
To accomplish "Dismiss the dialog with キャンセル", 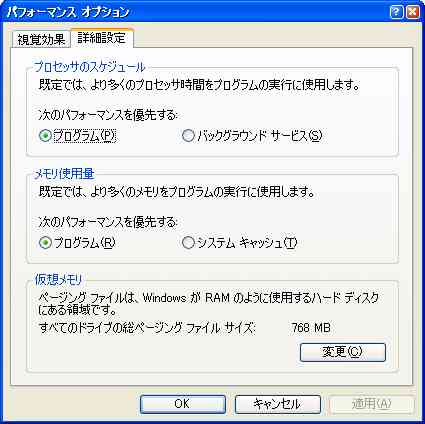I will 278,404.
